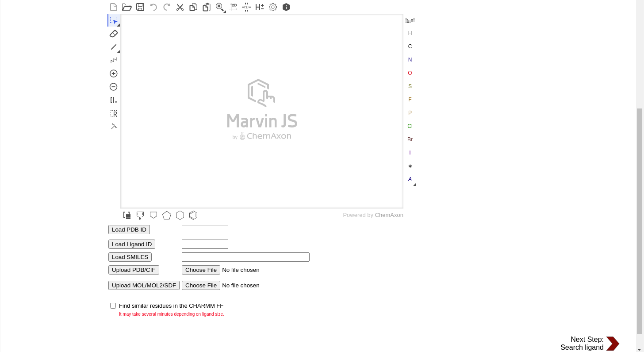Select the pyrrole ring template with N
The image size is (644, 352).
click(140, 215)
